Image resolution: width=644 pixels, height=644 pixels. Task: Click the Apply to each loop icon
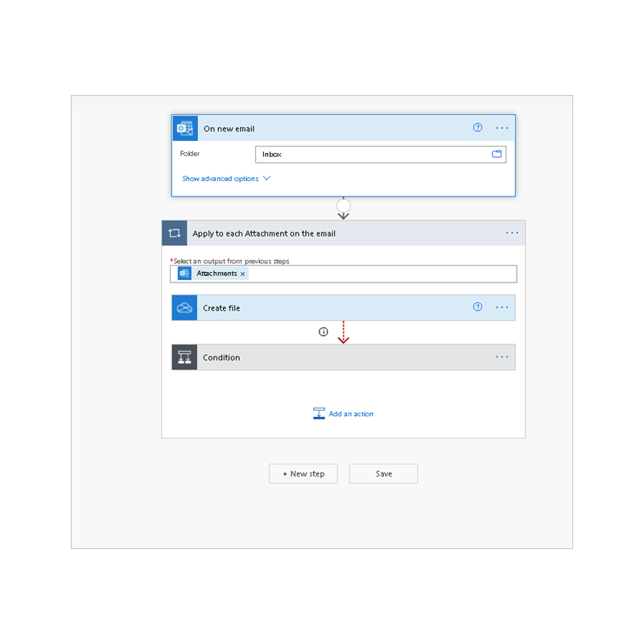point(175,233)
